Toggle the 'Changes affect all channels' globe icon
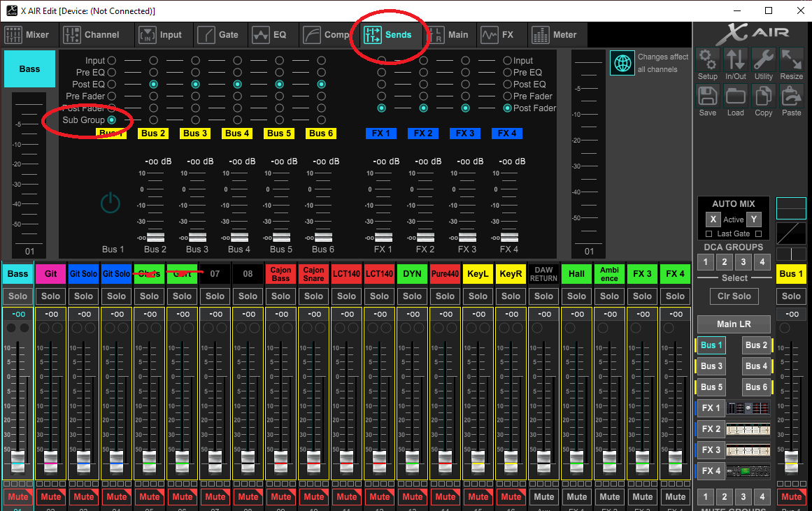Screen dimensions: 812x511 coord(622,63)
